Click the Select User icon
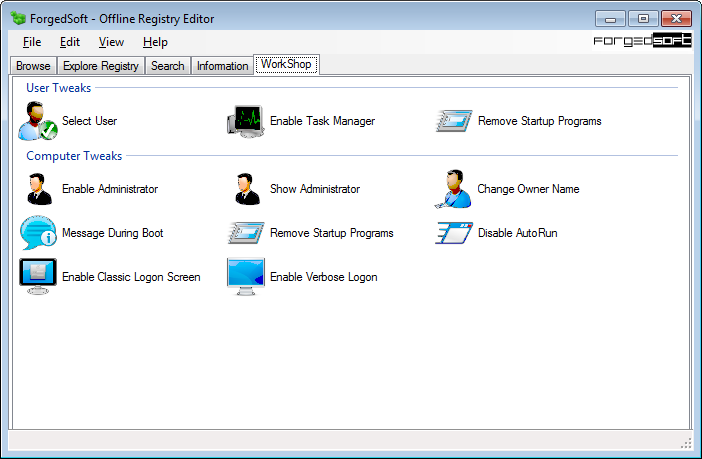 click(x=38, y=121)
